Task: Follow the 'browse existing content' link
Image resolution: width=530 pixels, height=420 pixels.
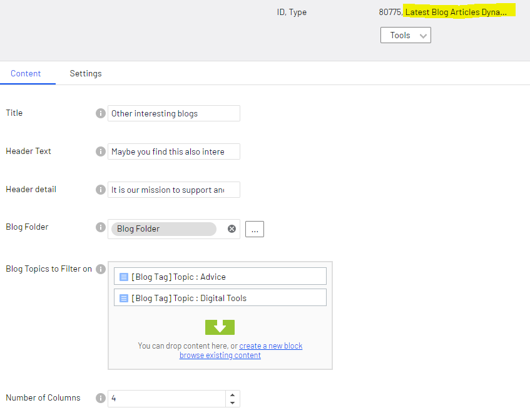Action: pyautogui.click(x=220, y=356)
